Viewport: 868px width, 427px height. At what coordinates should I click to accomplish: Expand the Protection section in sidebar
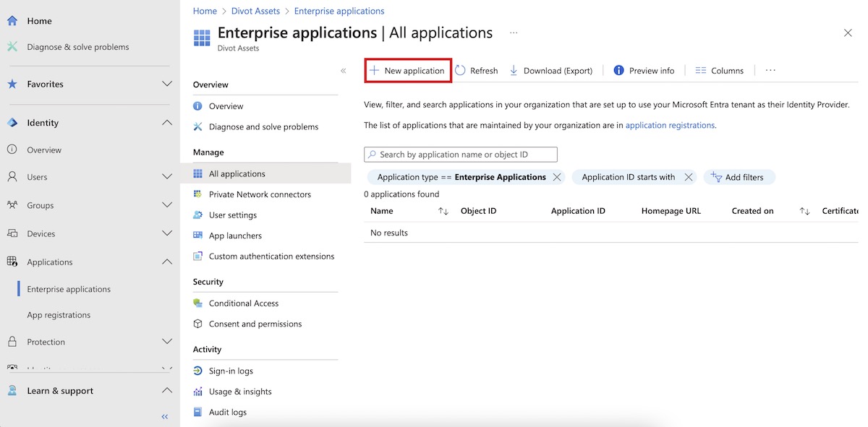(166, 342)
